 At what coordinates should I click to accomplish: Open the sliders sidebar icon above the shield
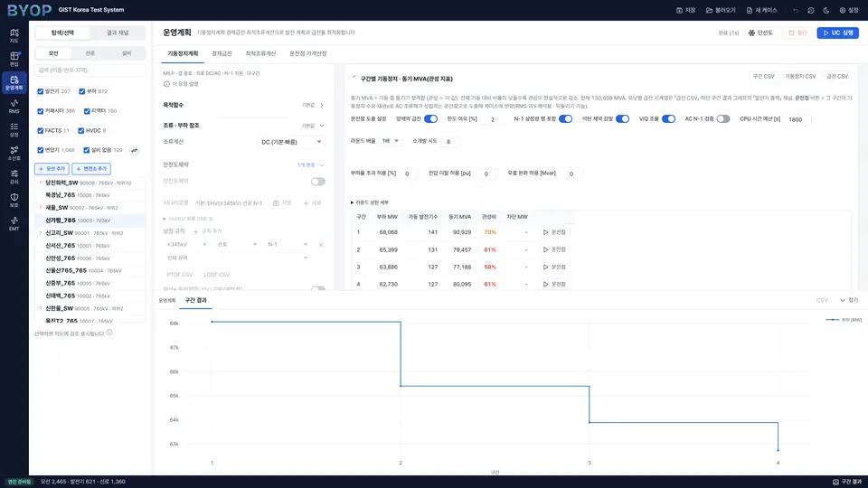point(14,176)
